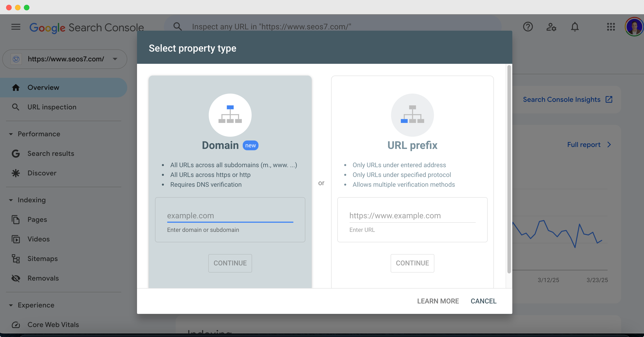Viewport: 644px width, 337px height.
Task: Click the URL inspection magnifier icon
Action: (16, 107)
